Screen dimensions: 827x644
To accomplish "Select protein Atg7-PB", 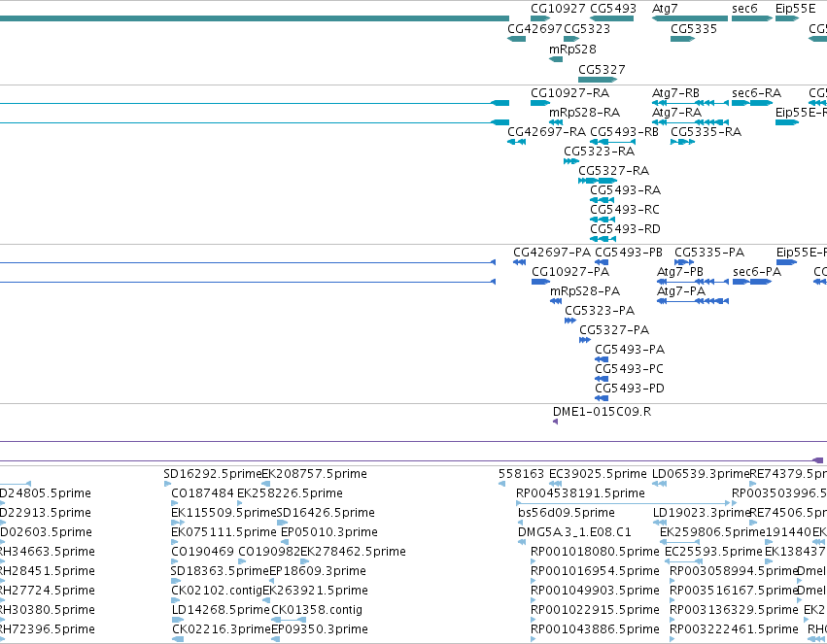I will coord(680,272).
